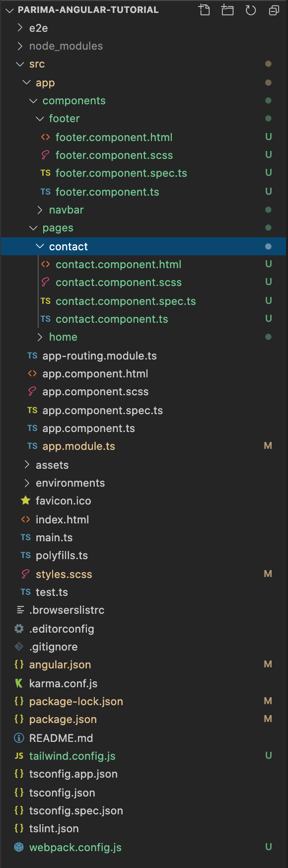Click the Karma icon of karma.conf.js
Viewport: 288px width, 868px height.
click(19, 683)
